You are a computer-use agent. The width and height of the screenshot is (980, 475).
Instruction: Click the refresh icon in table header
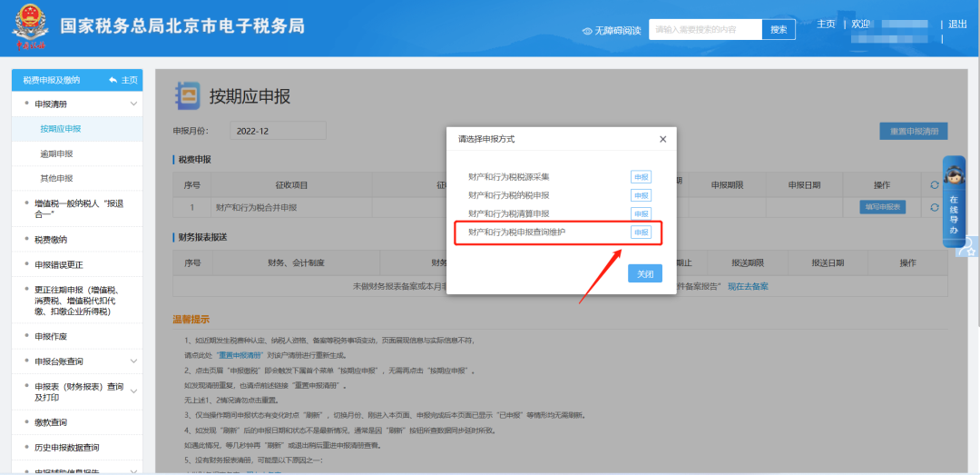pyautogui.click(x=934, y=185)
